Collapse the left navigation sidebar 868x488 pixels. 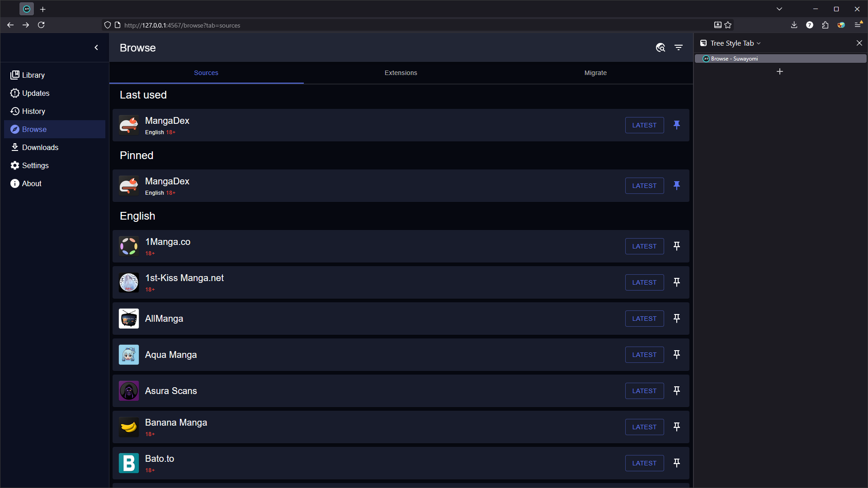point(96,47)
